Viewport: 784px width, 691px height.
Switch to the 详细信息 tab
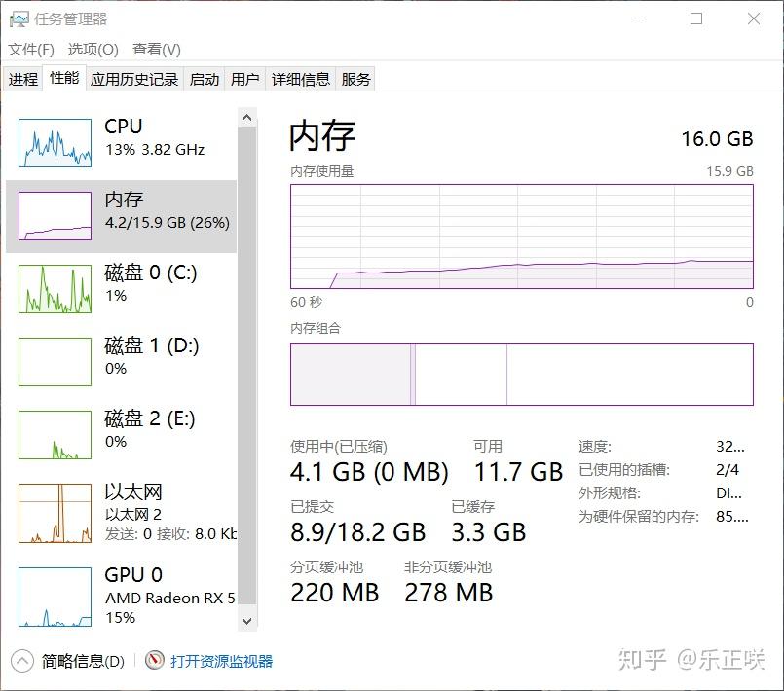click(x=301, y=79)
